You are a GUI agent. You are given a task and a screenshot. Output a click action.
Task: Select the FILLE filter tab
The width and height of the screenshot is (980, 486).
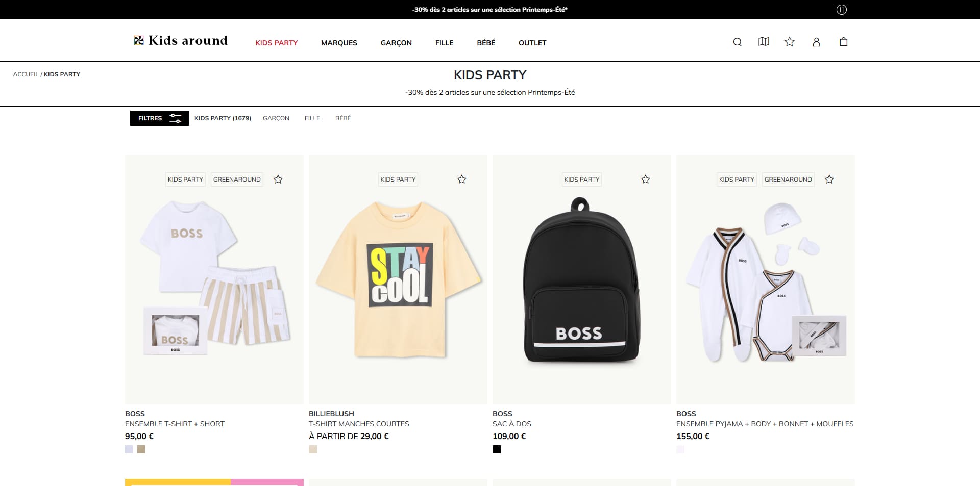click(312, 118)
